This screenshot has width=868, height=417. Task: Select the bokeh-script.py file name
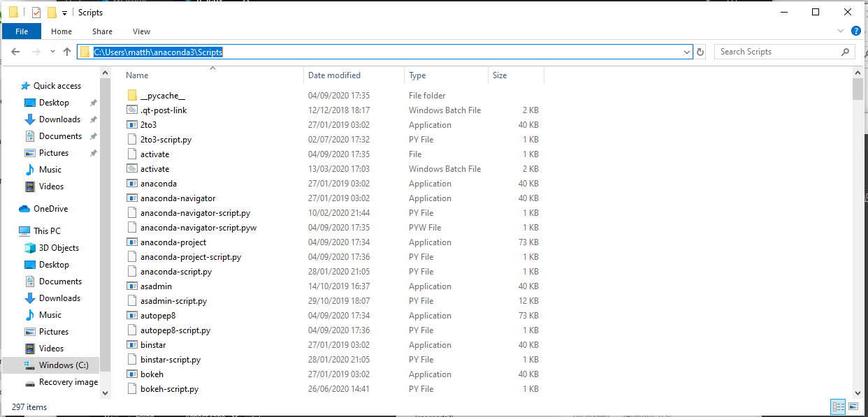[169, 389]
